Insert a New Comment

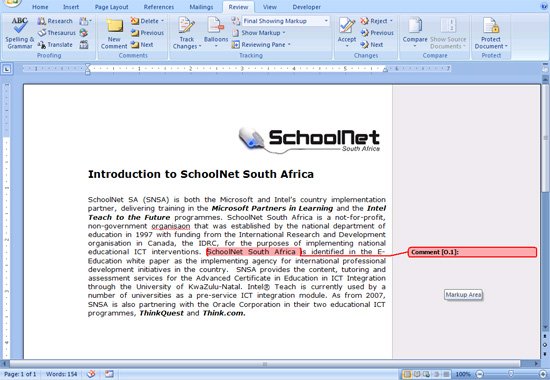click(114, 33)
